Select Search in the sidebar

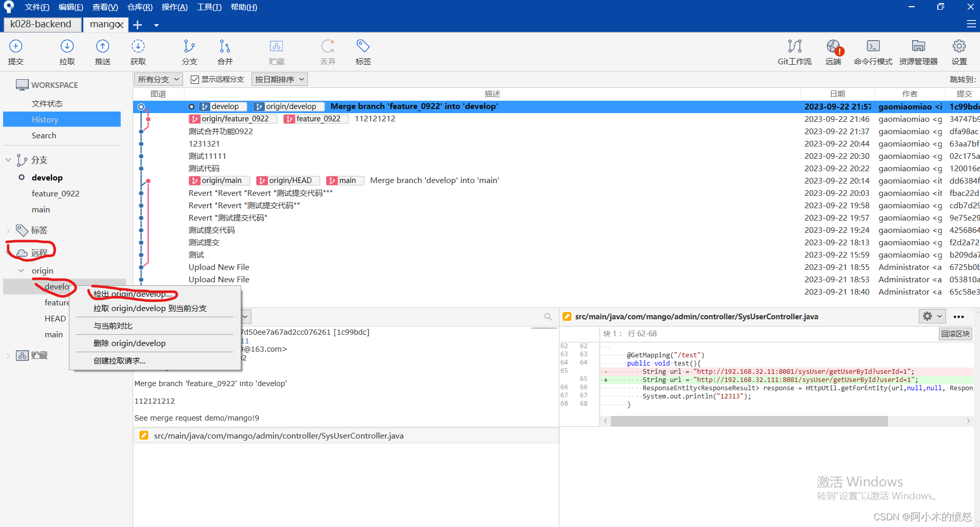[x=44, y=135]
